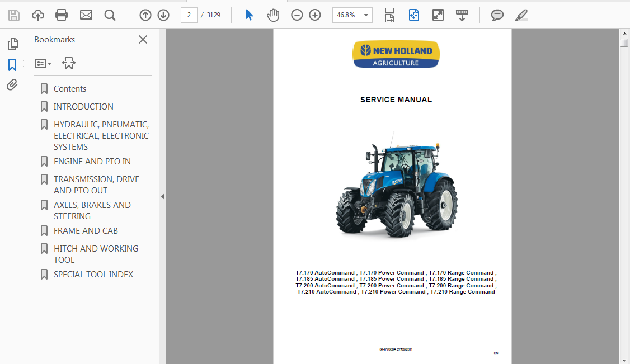Click the New Holland Agriculture logo
The image size is (630, 364).
click(x=396, y=54)
